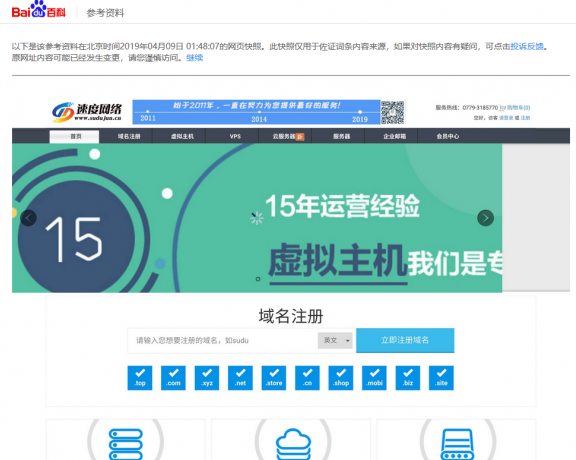Open the Baidu Baike logo
The width and height of the screenshot is (576, 460).
point(39,10)
